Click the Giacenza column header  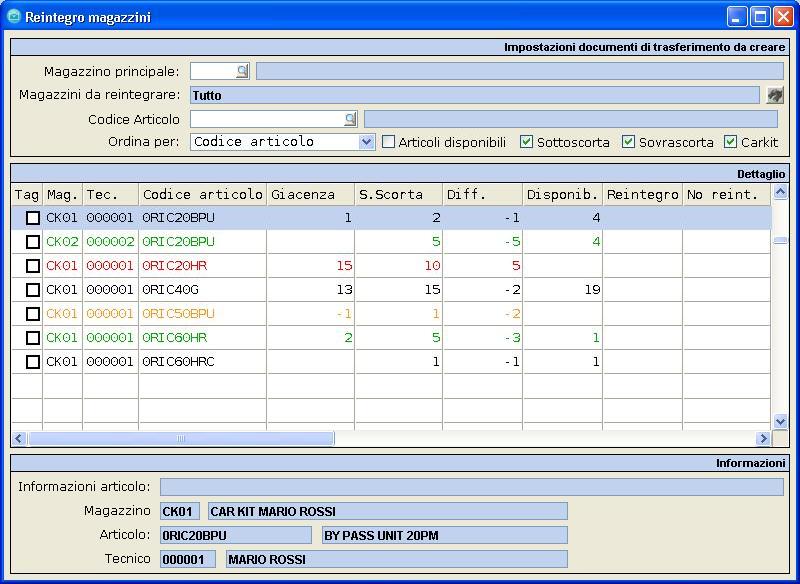[311, 194]
